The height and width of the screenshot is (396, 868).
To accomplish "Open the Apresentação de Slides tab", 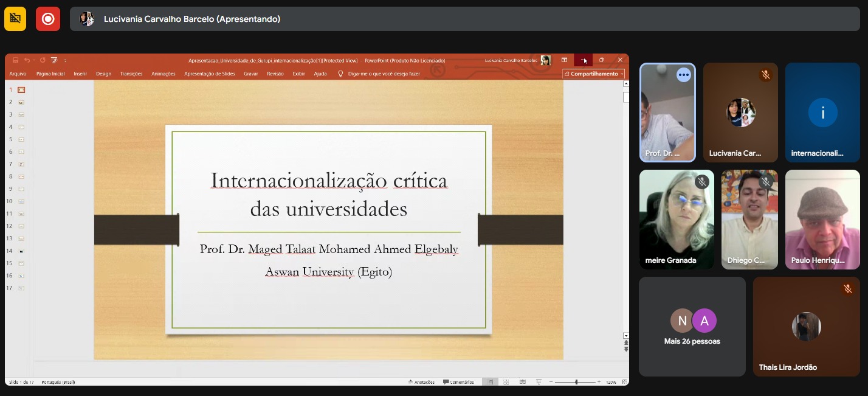I will tap(209, 74).
